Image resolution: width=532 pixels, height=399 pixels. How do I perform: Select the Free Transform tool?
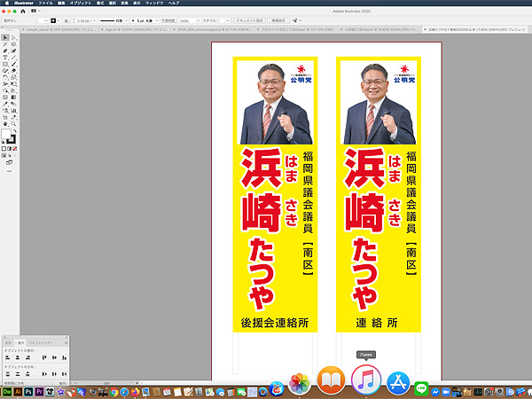[x=13, y=84]
